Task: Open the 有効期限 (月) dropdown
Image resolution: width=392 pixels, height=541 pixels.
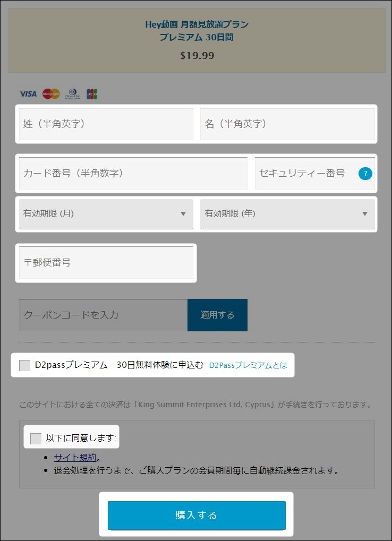Action: coord(106,214)
